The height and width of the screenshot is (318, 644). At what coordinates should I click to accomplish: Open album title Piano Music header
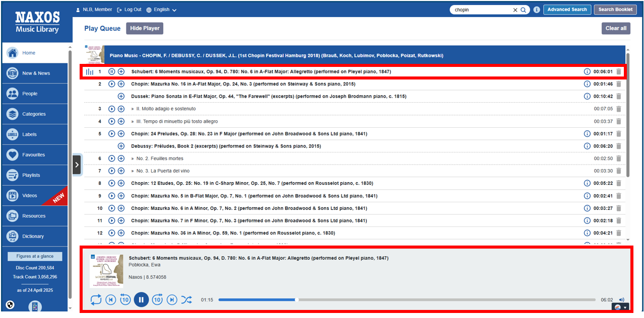click(x=277, y=55)
